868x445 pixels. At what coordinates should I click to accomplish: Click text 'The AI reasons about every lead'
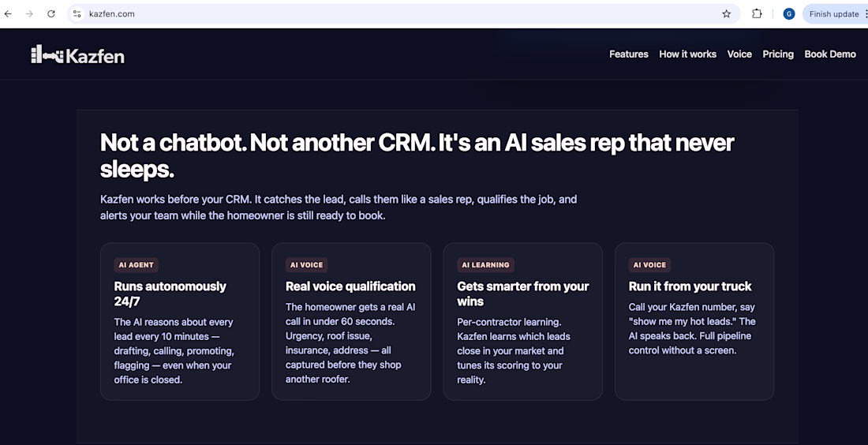(x=174, y=329)
